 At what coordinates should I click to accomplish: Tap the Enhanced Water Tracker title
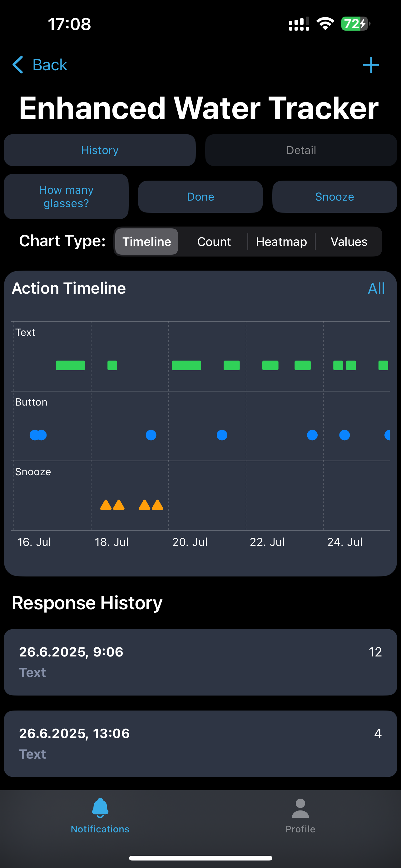(199, 108)
